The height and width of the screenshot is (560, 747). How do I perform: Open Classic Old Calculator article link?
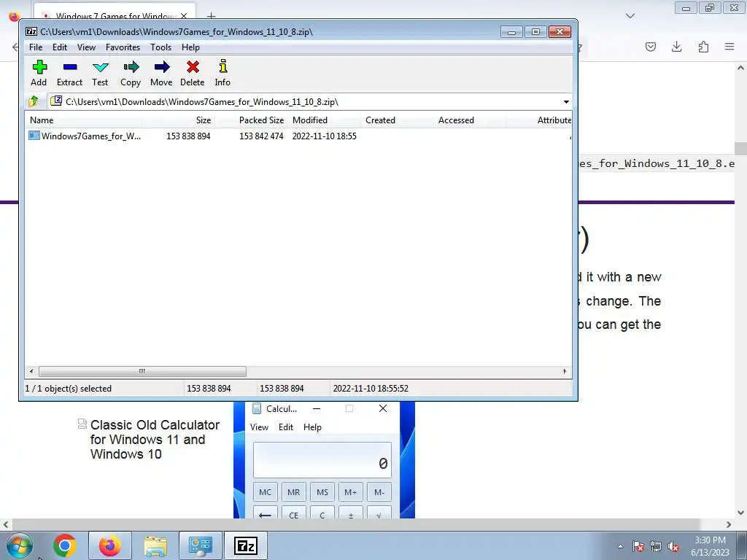(x=155, y=439)
